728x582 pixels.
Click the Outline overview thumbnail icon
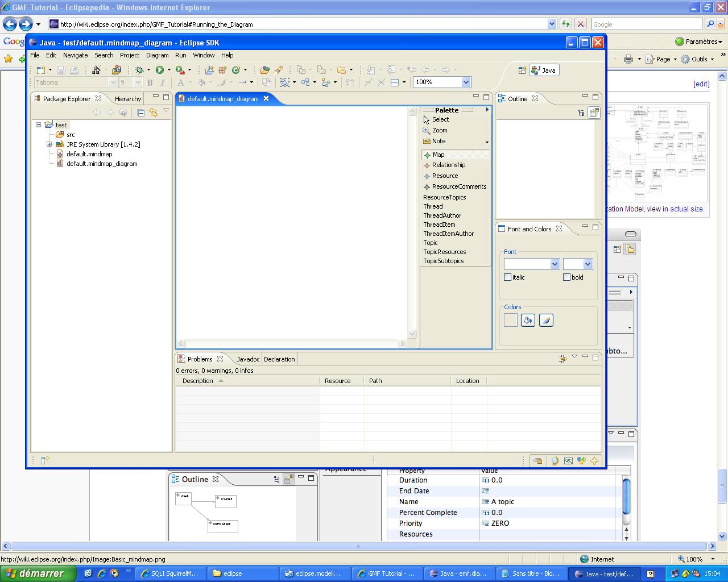[594, 113]
